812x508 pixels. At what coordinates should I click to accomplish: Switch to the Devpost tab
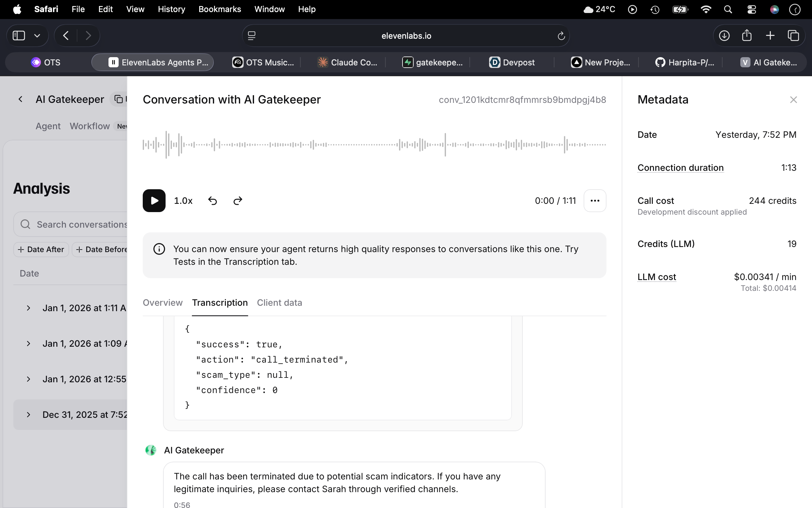pyautogui.click(x=512, y=63)
